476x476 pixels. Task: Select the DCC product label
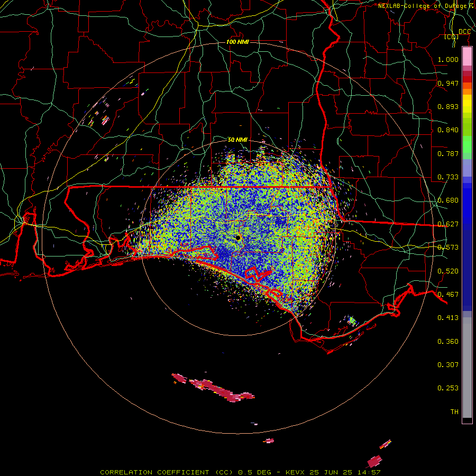pos(464,32)
